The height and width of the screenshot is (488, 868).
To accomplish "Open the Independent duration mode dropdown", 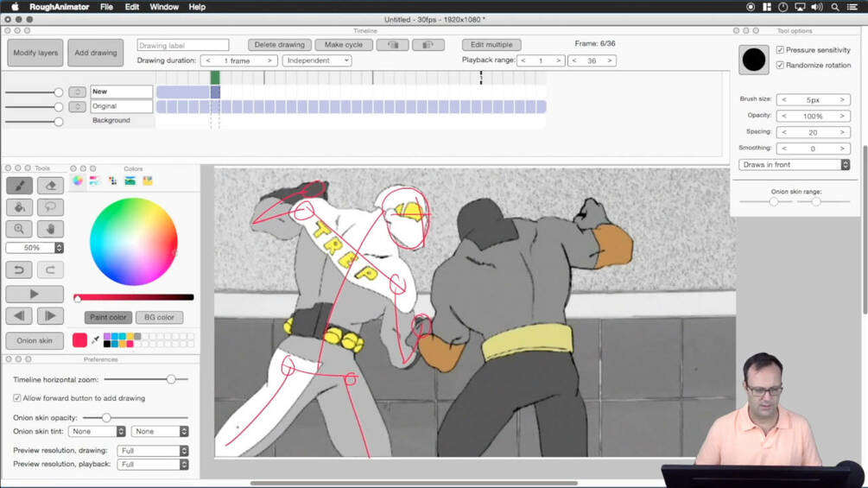I will (x=317, y=60).
